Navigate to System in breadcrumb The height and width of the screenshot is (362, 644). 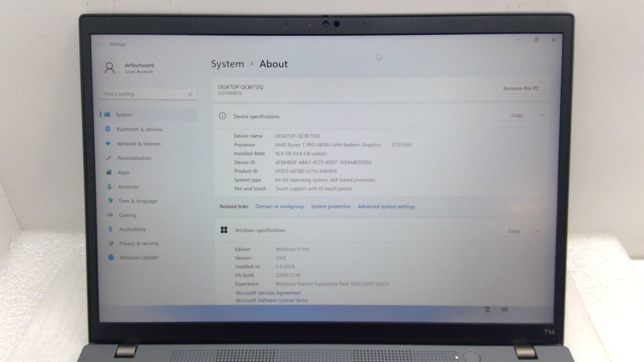[x=227, y=64]
